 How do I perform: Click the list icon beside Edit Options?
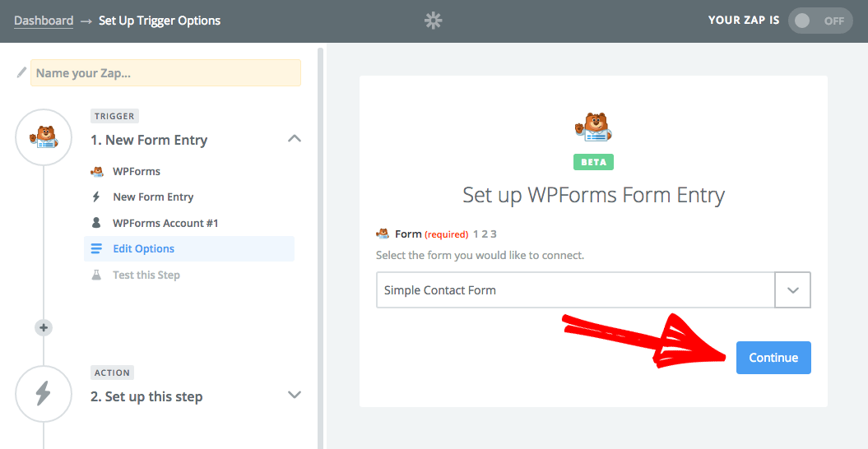click(96, 248)
